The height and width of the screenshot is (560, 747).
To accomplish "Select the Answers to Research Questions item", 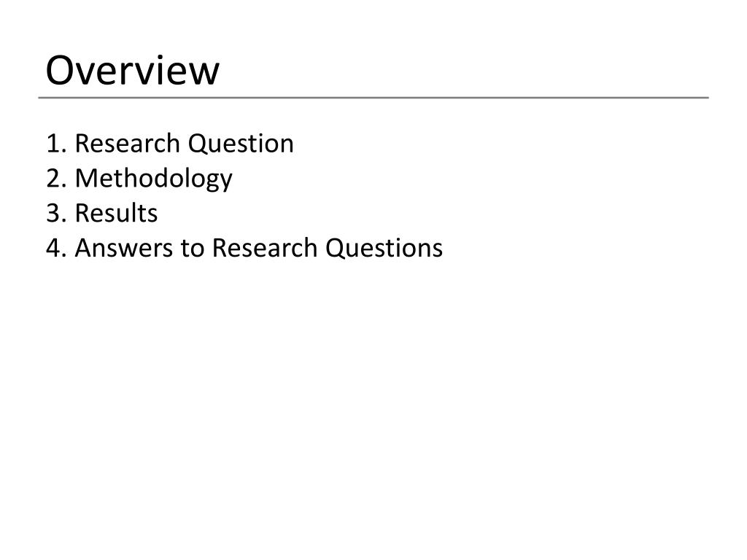I will (244, 248).
